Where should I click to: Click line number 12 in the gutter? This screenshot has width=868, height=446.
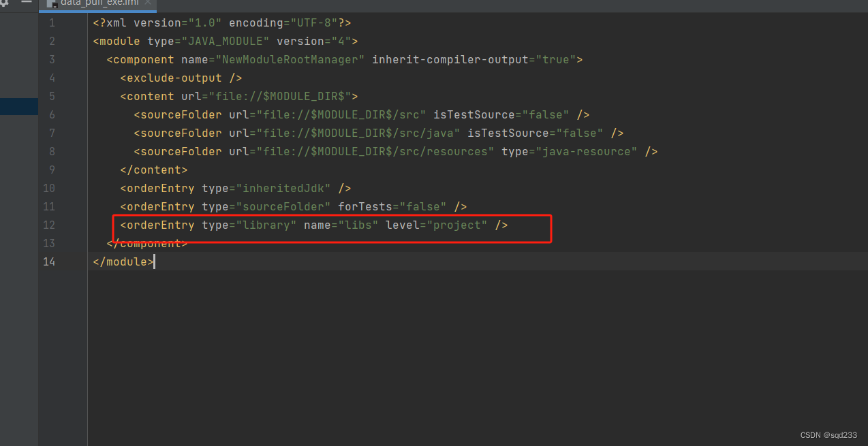coord(49,225)
